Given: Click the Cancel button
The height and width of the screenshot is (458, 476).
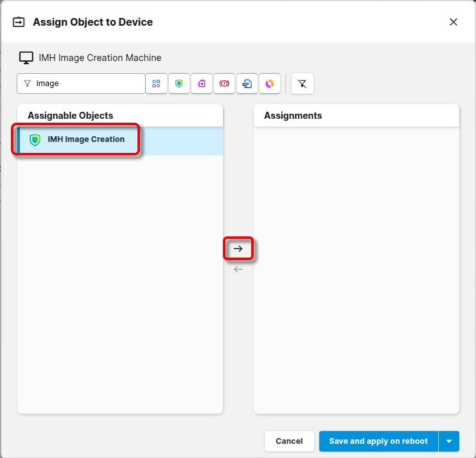Looking at the screenshot, I should click(289, 441).
